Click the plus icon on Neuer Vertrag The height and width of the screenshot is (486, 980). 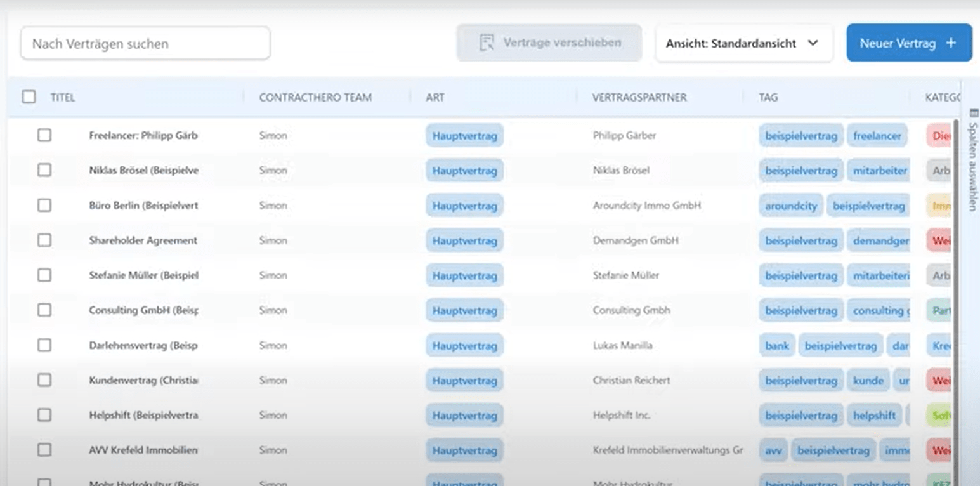950,43
